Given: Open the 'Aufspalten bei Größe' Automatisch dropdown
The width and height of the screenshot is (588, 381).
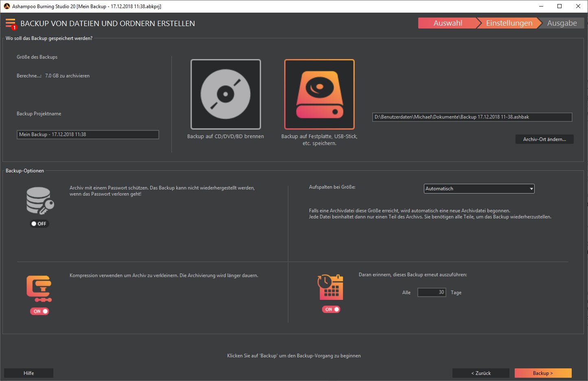Looking at the screenshot, I should tap(479, 189).
